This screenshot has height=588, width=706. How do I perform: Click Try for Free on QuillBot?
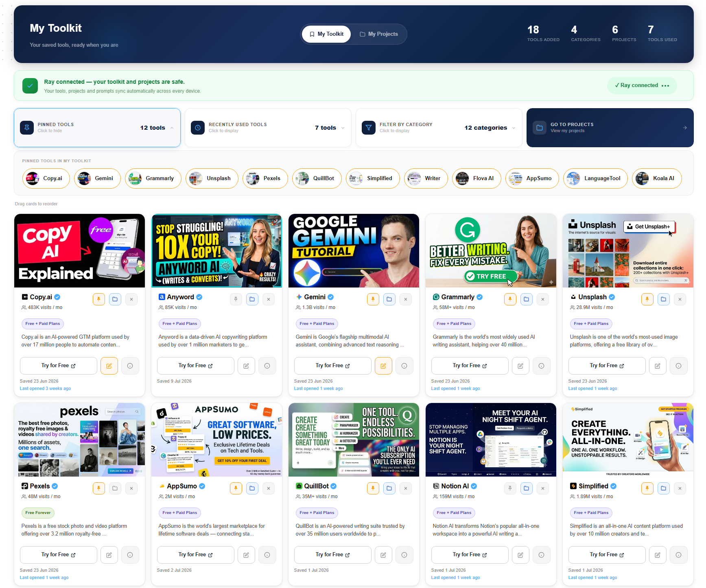333,555
